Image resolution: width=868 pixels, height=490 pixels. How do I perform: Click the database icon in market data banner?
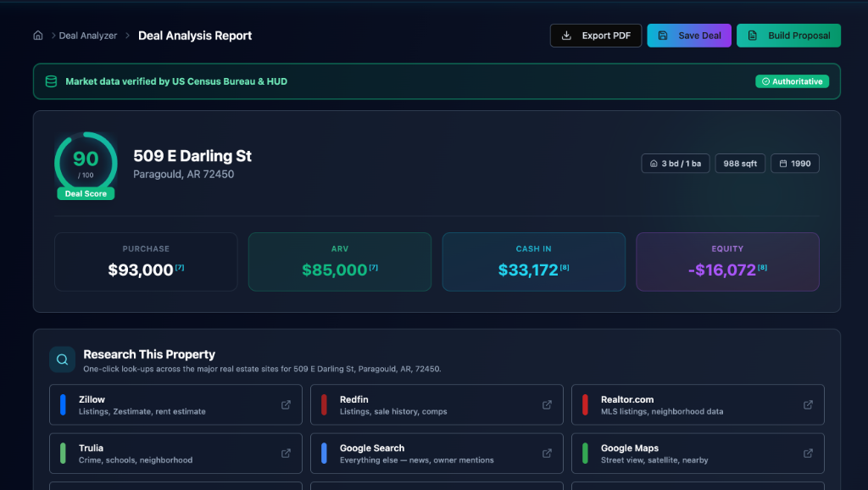51,81
